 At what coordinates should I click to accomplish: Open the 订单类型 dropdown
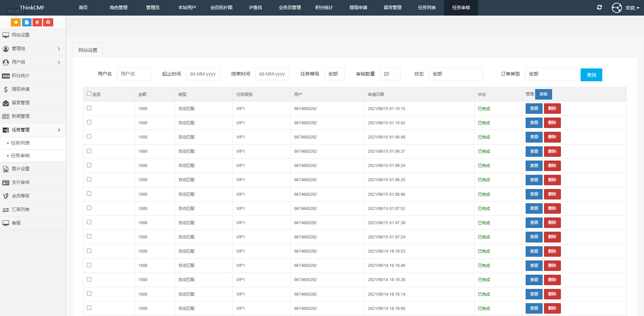click(552, 74)
